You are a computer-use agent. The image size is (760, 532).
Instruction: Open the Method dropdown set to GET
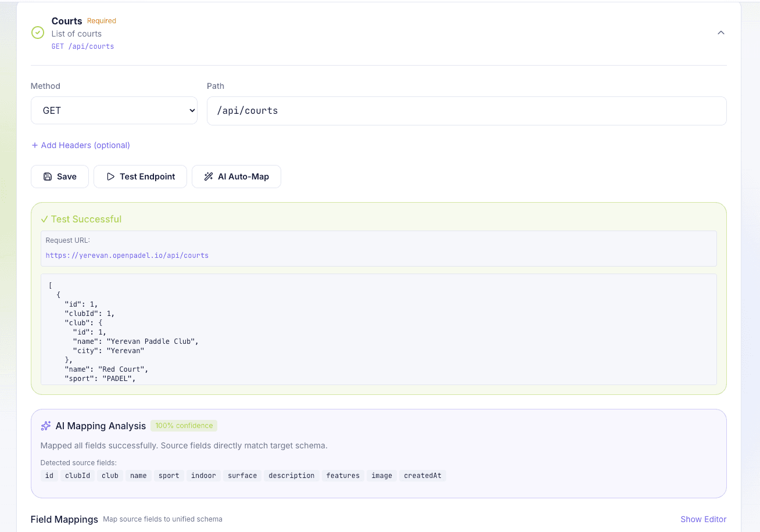point(114,110)
